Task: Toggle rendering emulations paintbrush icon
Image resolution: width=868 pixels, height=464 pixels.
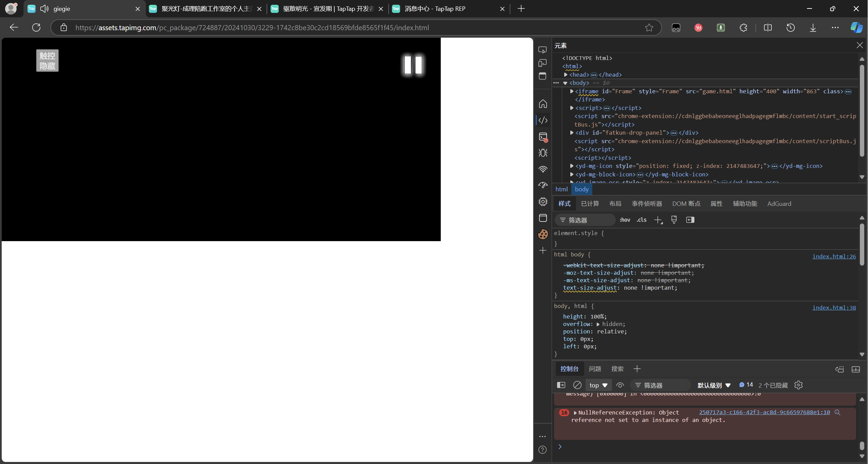Action: pos(674,220)
